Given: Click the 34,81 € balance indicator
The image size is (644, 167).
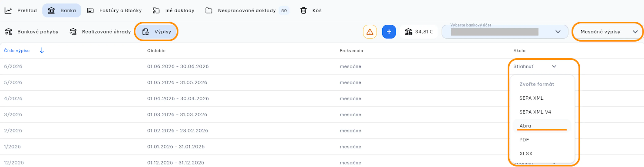Looking at the screenshot, I should click(419, 32).
